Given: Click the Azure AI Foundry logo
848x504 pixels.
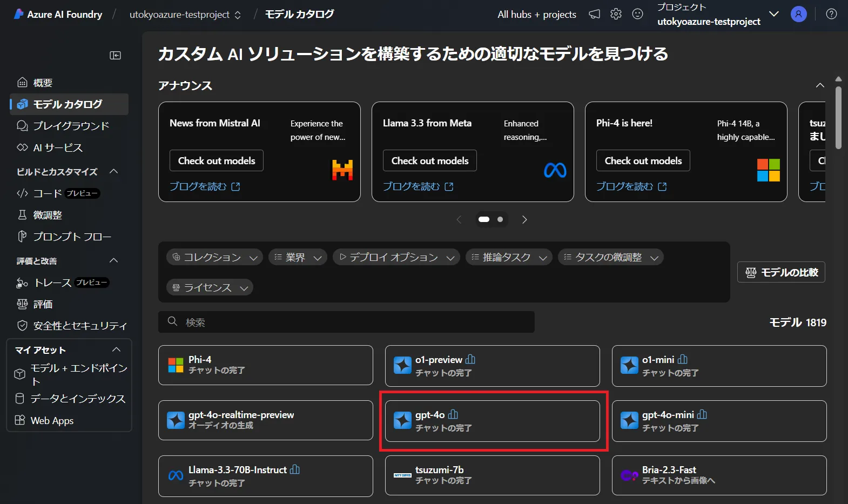Looking at the screenshot, I should 18,14.
